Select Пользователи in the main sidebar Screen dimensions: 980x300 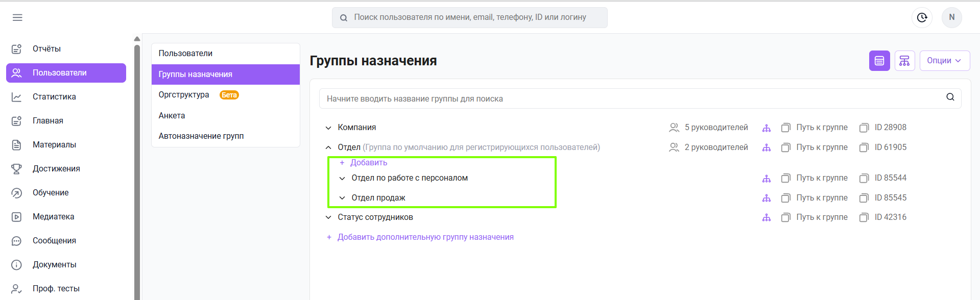point(66,73)
